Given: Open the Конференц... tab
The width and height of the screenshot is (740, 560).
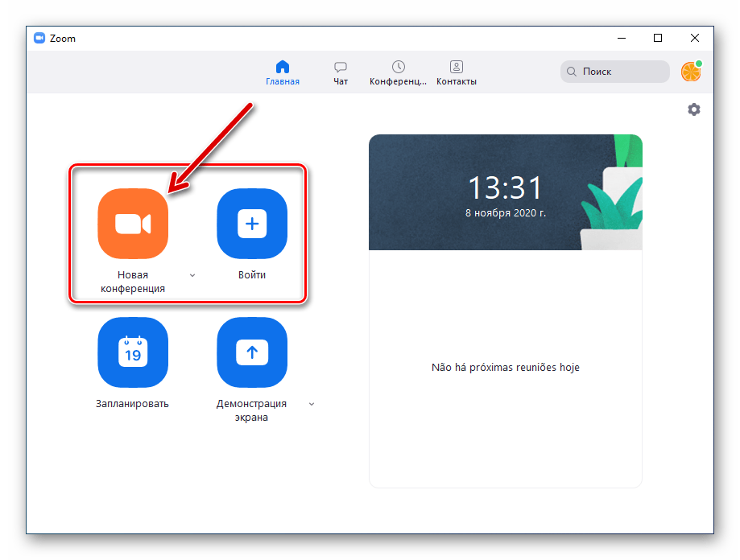Looking at the screenshot, I should pyautogui.click(x=398, y=73).
